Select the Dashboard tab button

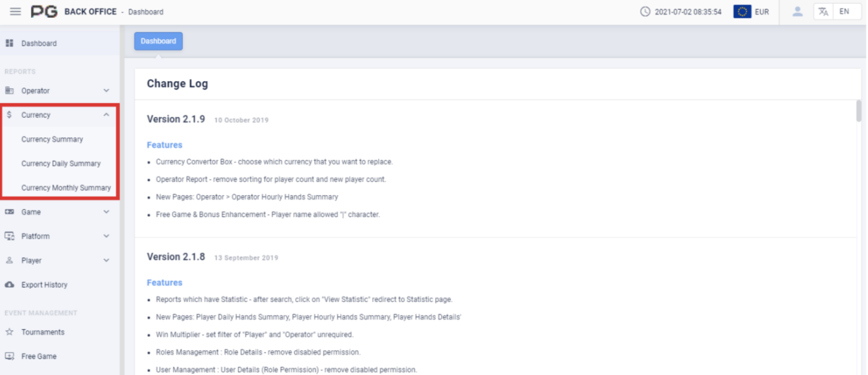point(158,41)
